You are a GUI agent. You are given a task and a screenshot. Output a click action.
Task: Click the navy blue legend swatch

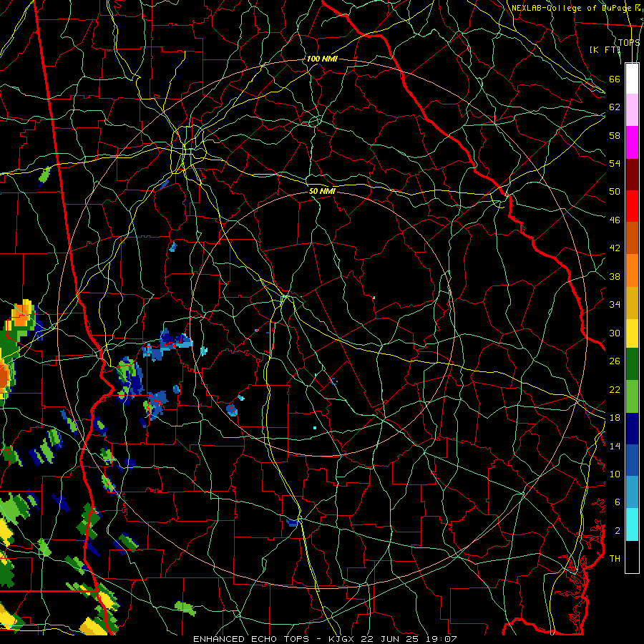point(632,429)
